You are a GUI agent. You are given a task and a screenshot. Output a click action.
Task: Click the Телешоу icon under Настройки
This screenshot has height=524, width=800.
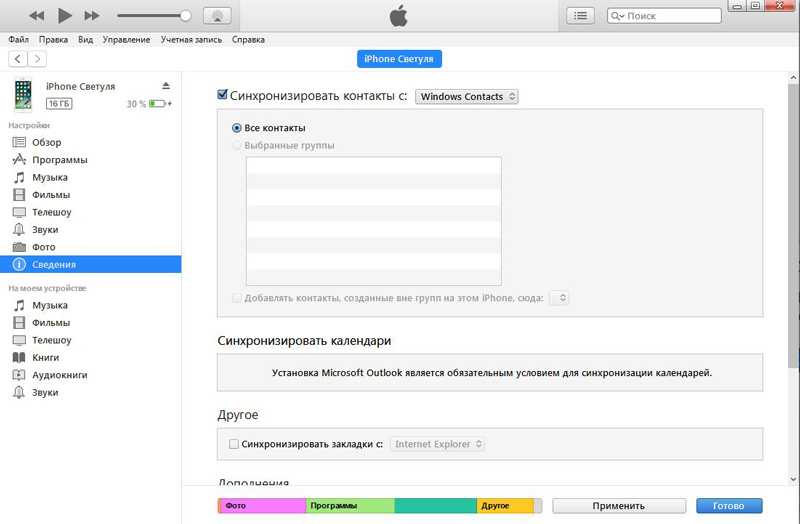coord(19,212)
